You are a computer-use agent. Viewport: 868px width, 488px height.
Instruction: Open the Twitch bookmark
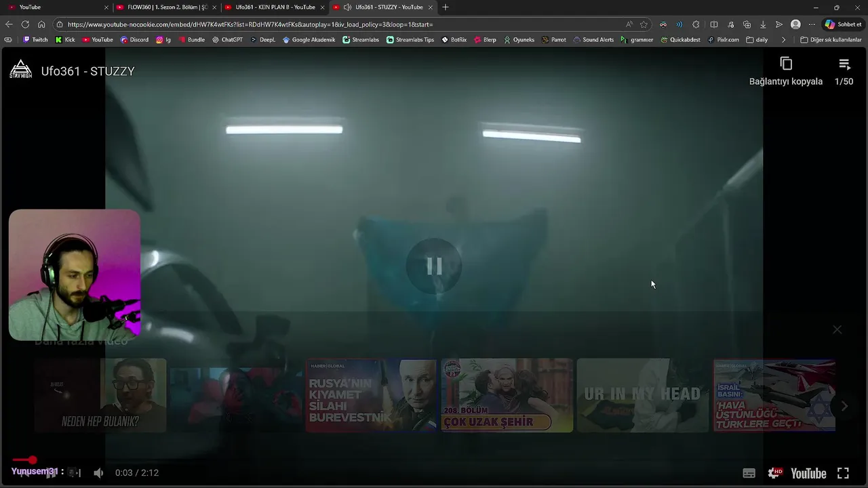(x=35, y=39)
